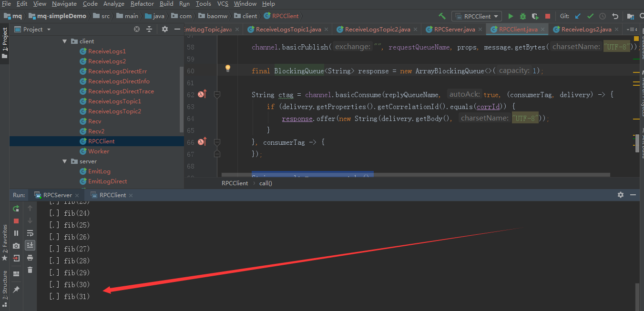The height and width of the screenshot is (311, 644).
Task: Start debugging with the green bug icon
Action: tap(523, 16)
